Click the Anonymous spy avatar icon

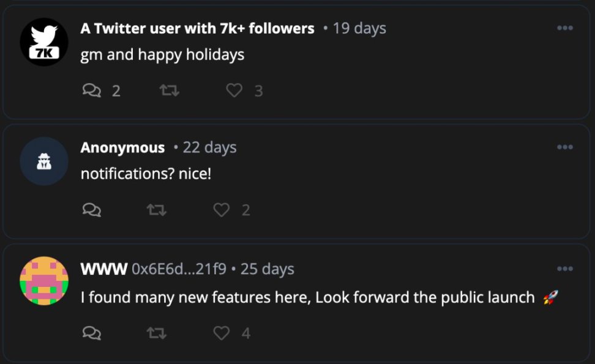[43, 161]
